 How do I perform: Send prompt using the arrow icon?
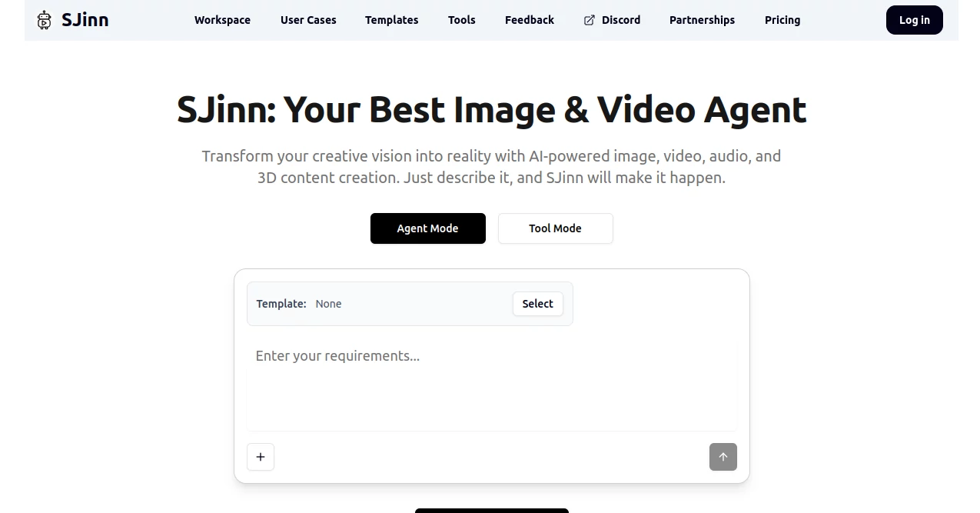723,457
